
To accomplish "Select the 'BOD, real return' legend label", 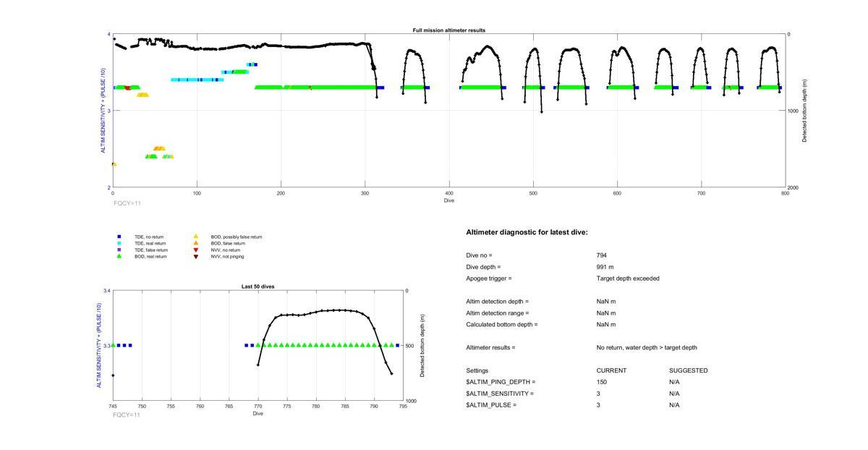I will [x=150, y=256].
